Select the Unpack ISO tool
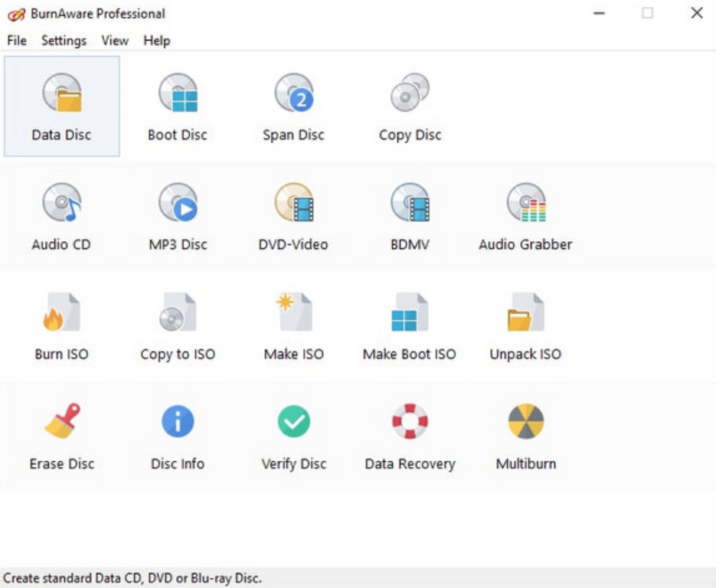The image size is (716, 588). (525, 326)
